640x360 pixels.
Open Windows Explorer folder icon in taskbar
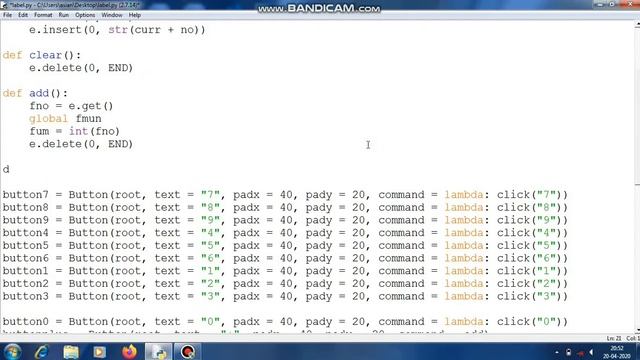(x=71, y=351)
